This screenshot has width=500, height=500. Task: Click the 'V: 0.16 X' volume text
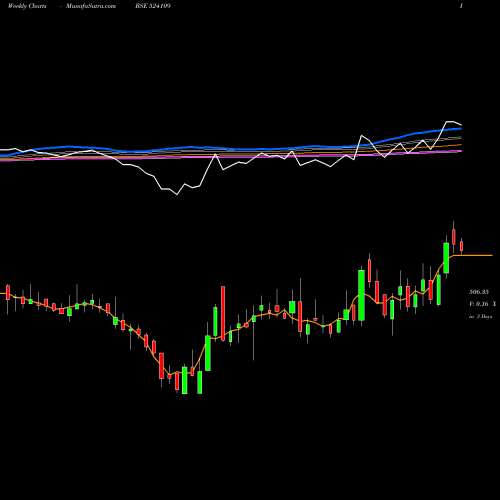click(483, 304)
